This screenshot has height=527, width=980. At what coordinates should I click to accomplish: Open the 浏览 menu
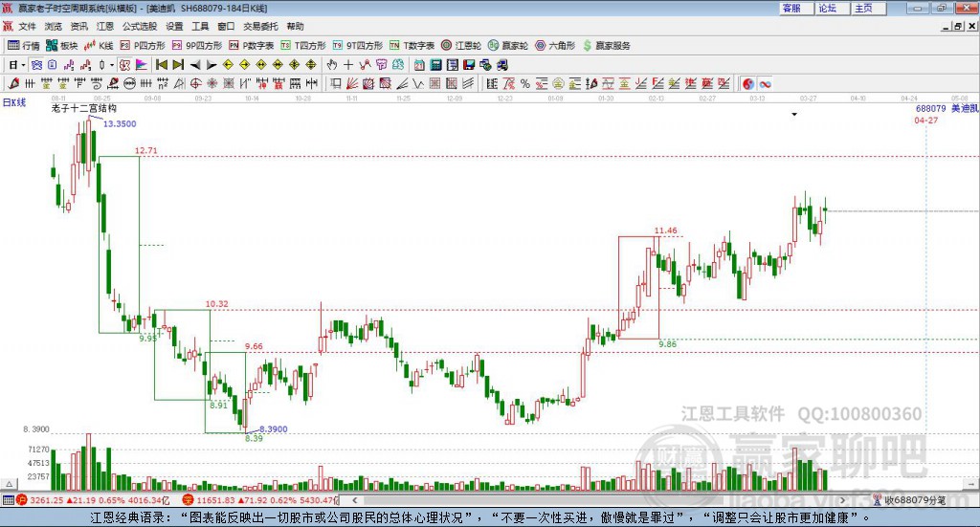point(54,26)
